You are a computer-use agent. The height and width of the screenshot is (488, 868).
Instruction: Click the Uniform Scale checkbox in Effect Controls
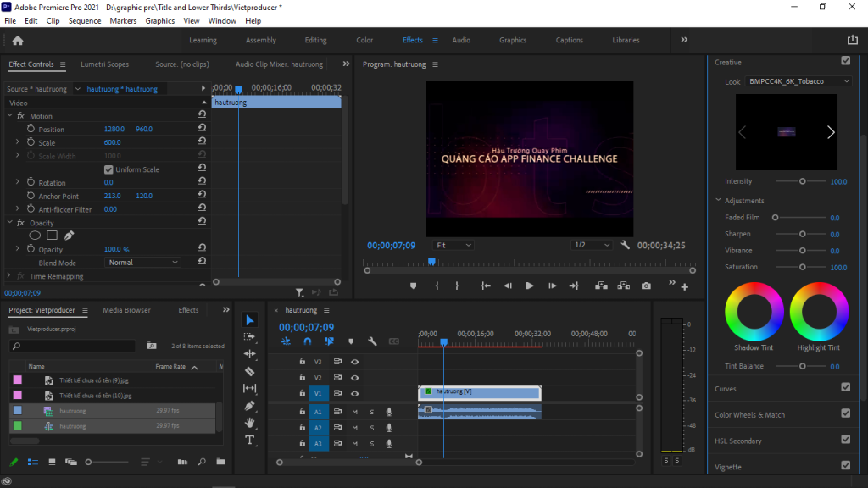[108, 169]
